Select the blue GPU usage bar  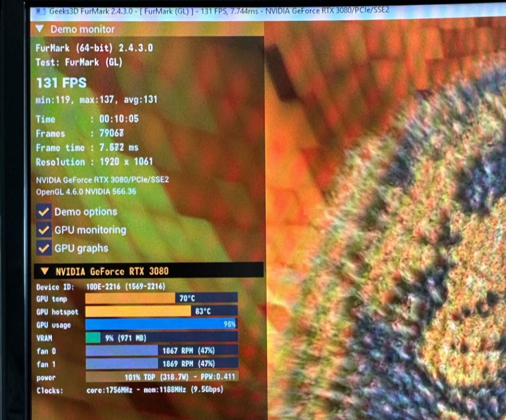coord(161,324)
